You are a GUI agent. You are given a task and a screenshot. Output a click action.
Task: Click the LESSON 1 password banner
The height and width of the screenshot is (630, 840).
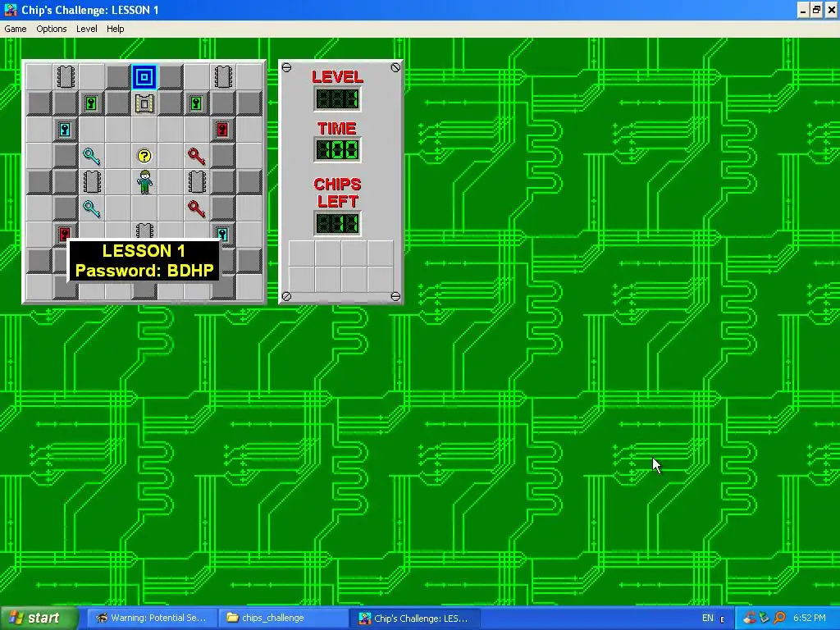click(x=144, y=261)
